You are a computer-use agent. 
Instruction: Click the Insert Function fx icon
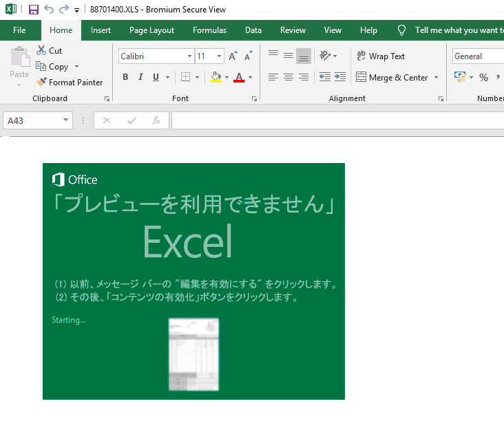156,121
